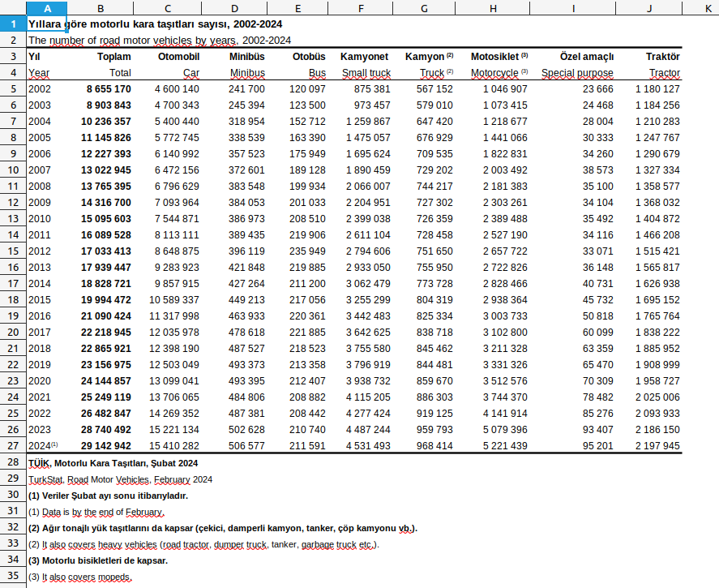The image size is (719, 588).
Task: Click the 'Small truck' label cell
Action: click(x=366, y=73)
